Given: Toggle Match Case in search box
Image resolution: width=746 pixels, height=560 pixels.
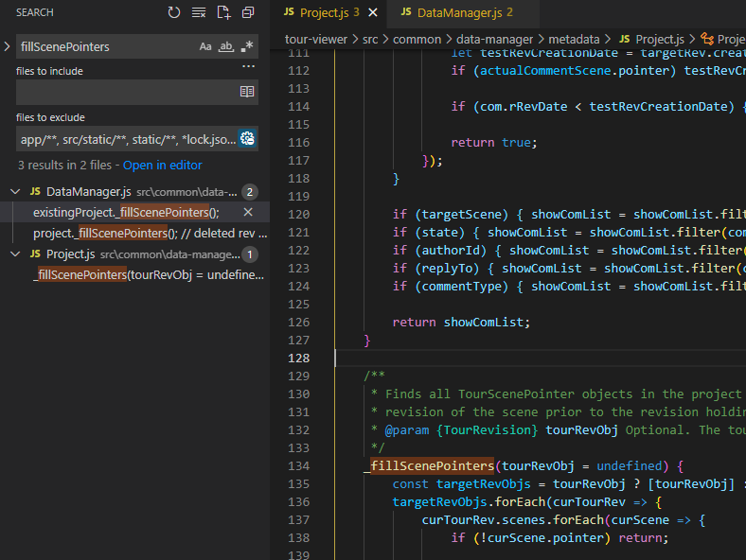Looking at the screenshot, I should [205, 46].
